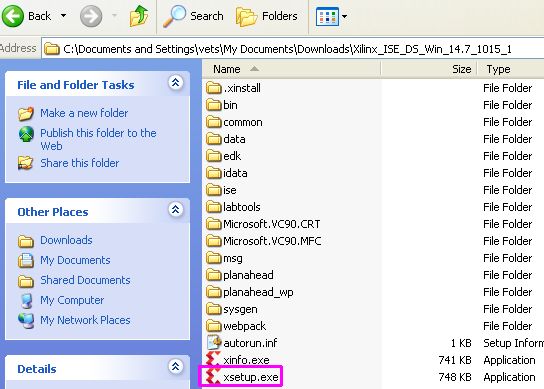Click the green Back arrow button
The image size is (544, 389).
[13, 16]
